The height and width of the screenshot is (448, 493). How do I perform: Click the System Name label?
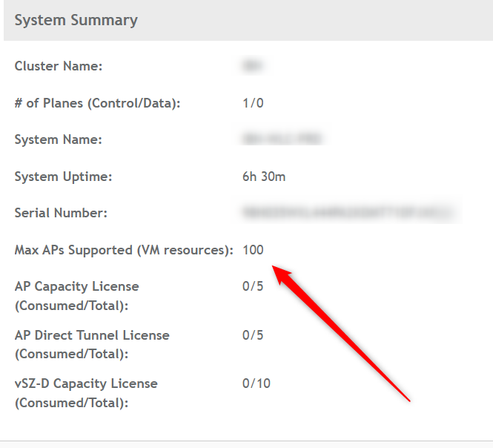point(59,139)
